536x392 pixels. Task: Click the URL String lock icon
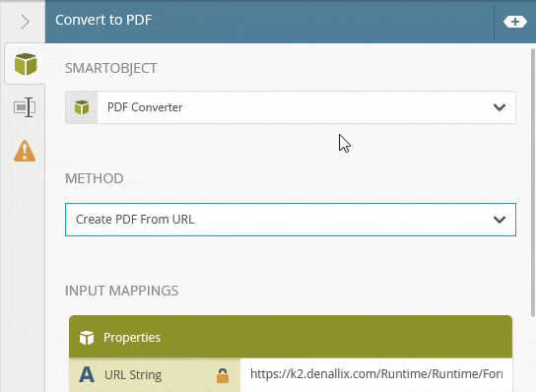point(223,375)
